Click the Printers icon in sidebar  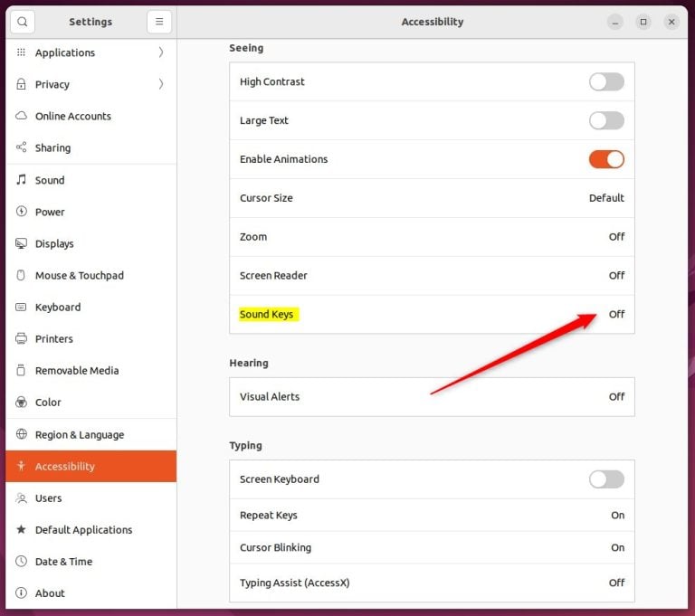click(22, 338)
